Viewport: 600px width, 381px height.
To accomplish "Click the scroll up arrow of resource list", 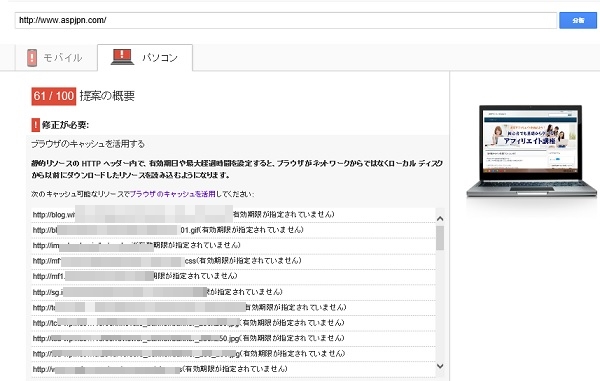I will pyautogui.click(x=440, y=218).
